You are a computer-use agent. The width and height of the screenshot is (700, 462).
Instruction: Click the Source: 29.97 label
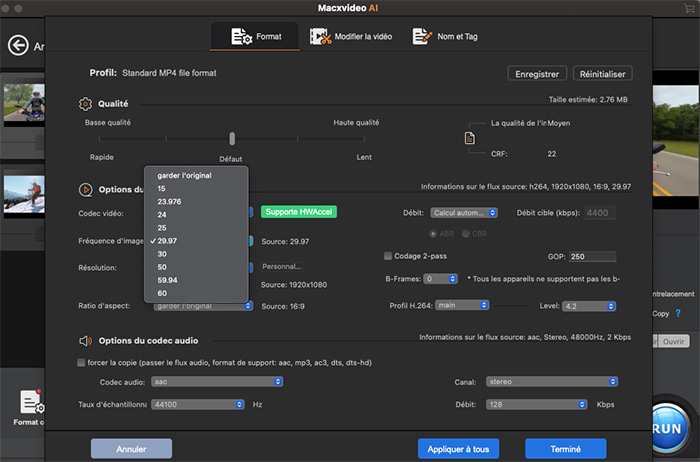pos(285,241)
